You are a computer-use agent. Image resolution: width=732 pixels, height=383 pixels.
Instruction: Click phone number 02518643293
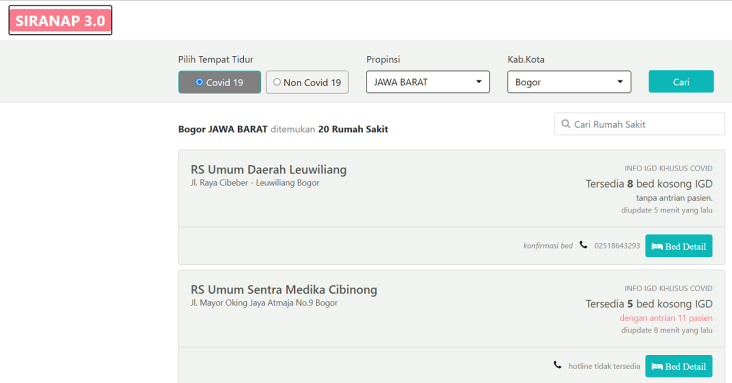click(617, 246)
